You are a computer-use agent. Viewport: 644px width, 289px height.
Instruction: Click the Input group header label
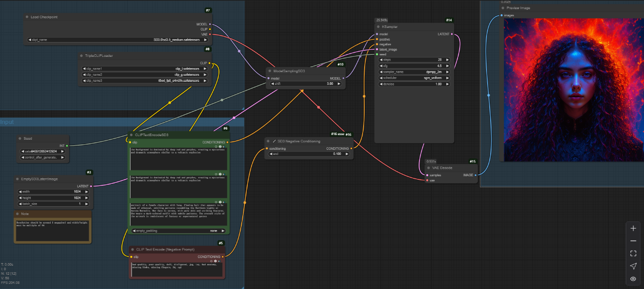pos(7,122)
